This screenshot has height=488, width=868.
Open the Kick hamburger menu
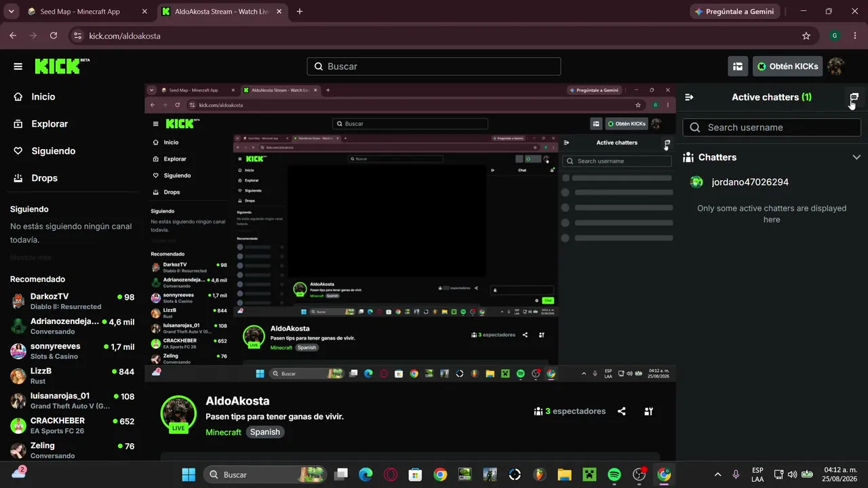click(18, 66)
